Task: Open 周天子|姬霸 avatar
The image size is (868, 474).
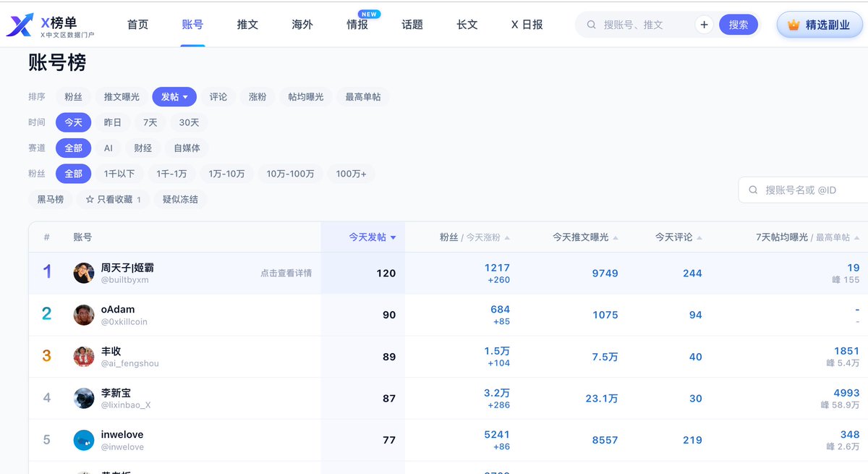Action: coord(84,273)
